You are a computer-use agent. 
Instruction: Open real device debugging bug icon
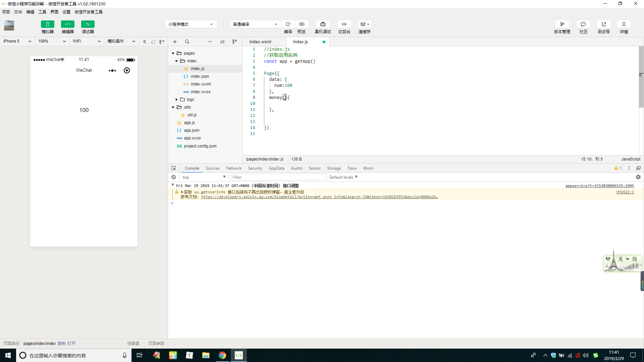(x=323, y=24)
